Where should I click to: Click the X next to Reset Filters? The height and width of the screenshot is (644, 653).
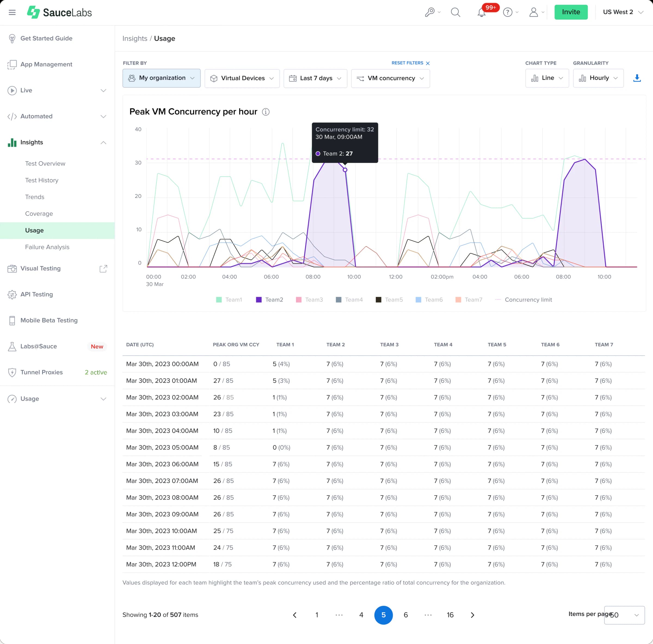pyautogui.click(x=428, y=63)
